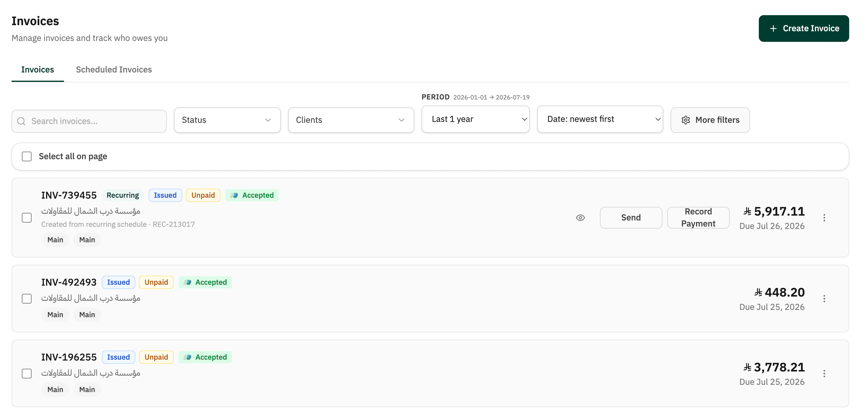This screenshot has height=413, width=868.
Task: Click the Recurring badge on INV-739455
Action: click(x=123, y=195)
